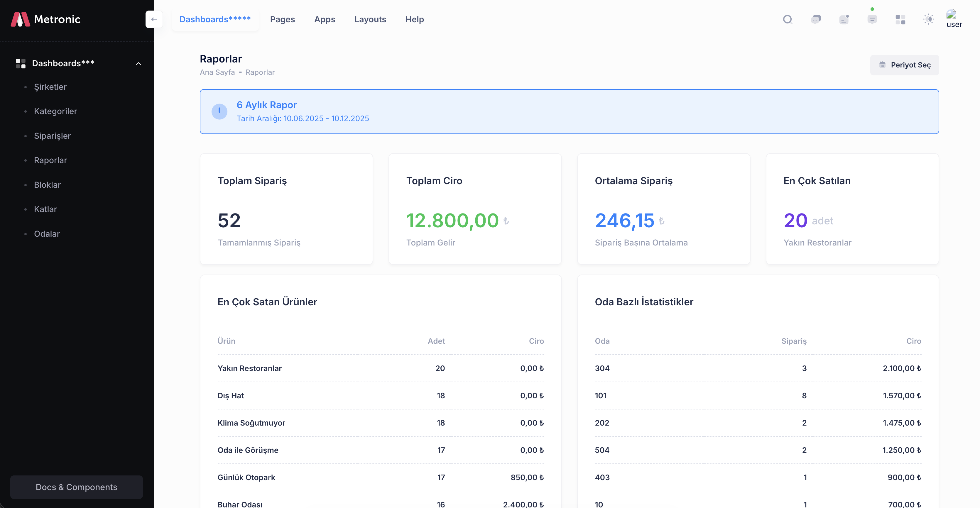The width and height of the screenshot is (980, 508).
Task: Toggle light/dark theme mode
Action: tap(928, 19)
